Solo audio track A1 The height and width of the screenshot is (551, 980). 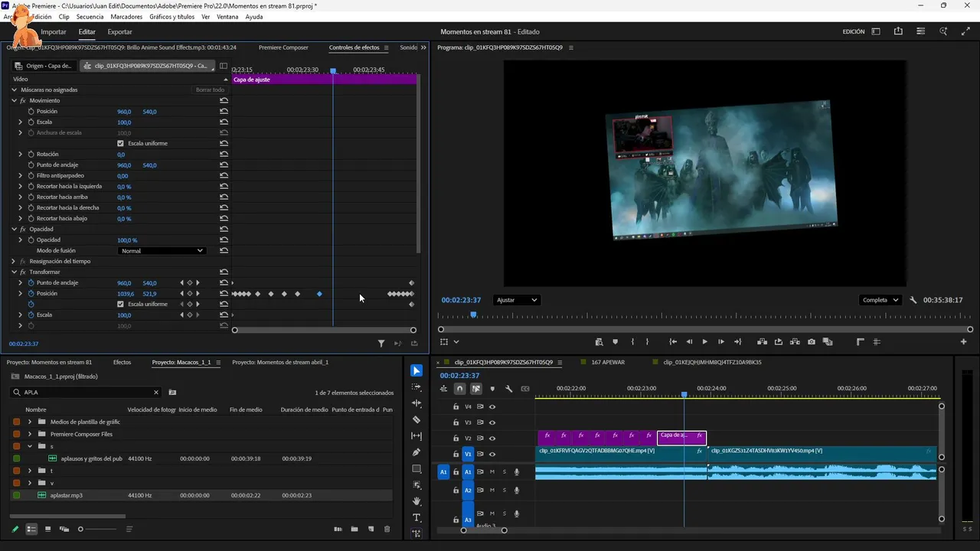[504, 471]
